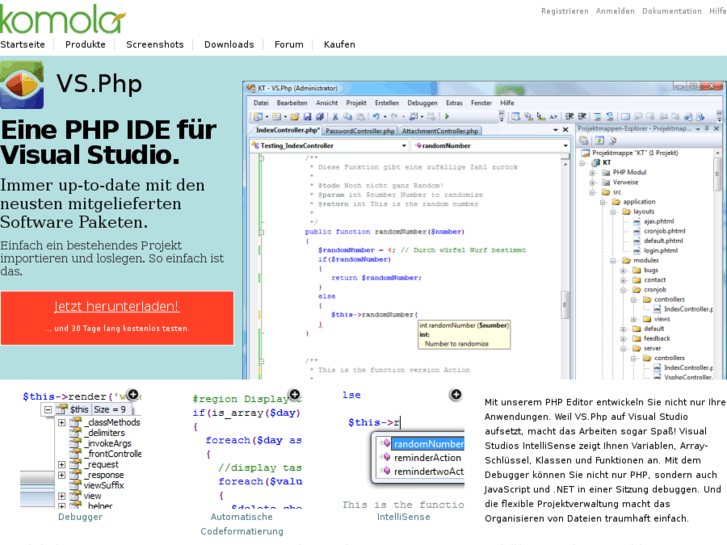The image size is (727, 545).
Task: Click the IntelliSense caption link
Action: coord(403,517)
